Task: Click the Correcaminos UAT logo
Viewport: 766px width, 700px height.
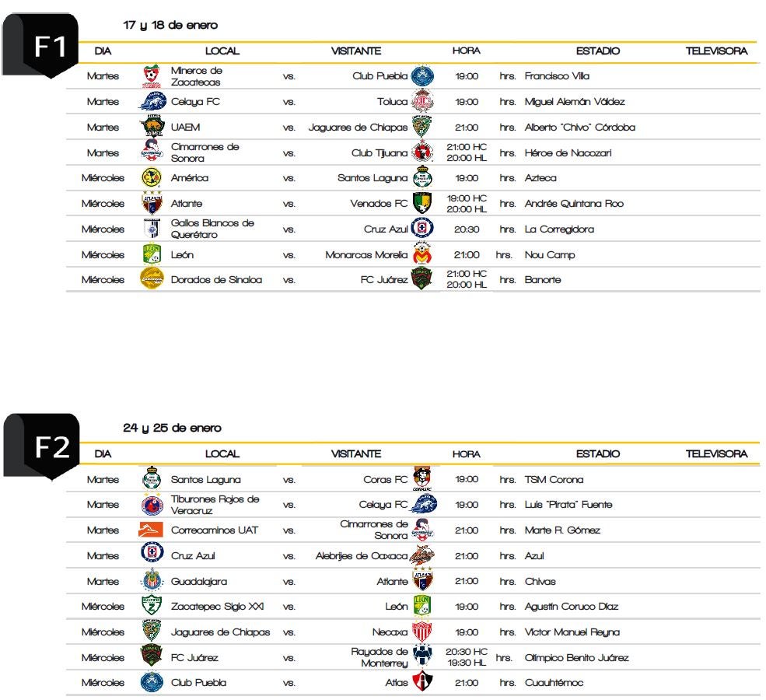Action: pyautogui.click(x=151, y=530)
